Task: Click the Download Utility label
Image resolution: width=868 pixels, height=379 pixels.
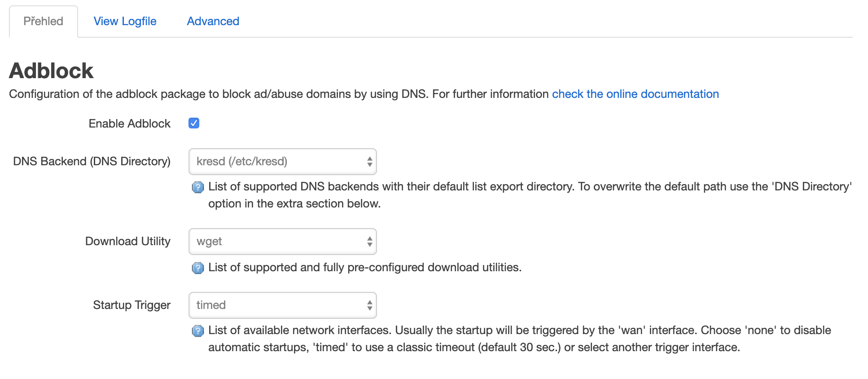Action: tap(127, 241)
